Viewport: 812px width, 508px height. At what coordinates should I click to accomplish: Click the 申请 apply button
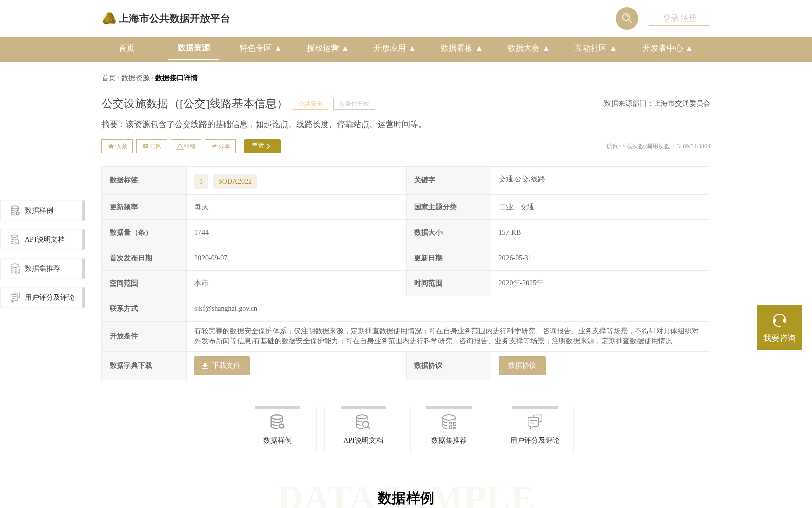tap(262, 146)
